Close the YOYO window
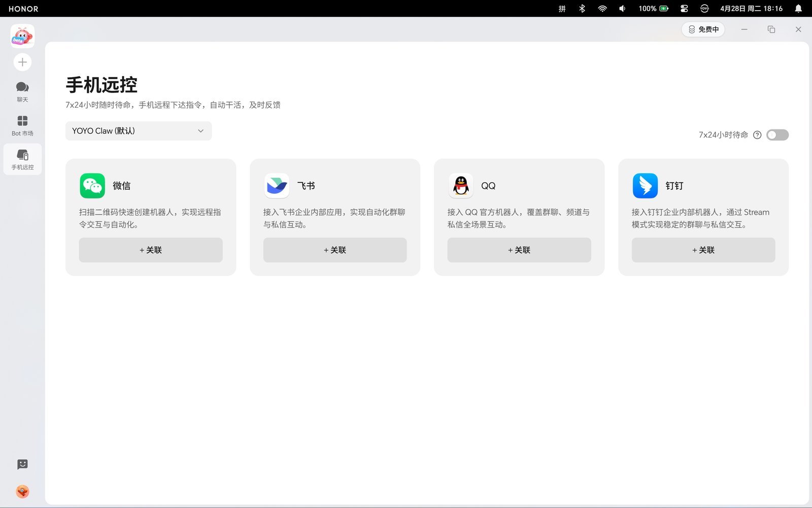Image resolution: width=812 pixels, height=508 pixels. point(798,29)
